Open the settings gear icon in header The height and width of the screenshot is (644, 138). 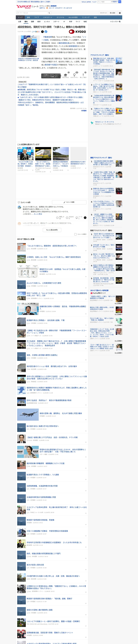click(x=120, y=13)
